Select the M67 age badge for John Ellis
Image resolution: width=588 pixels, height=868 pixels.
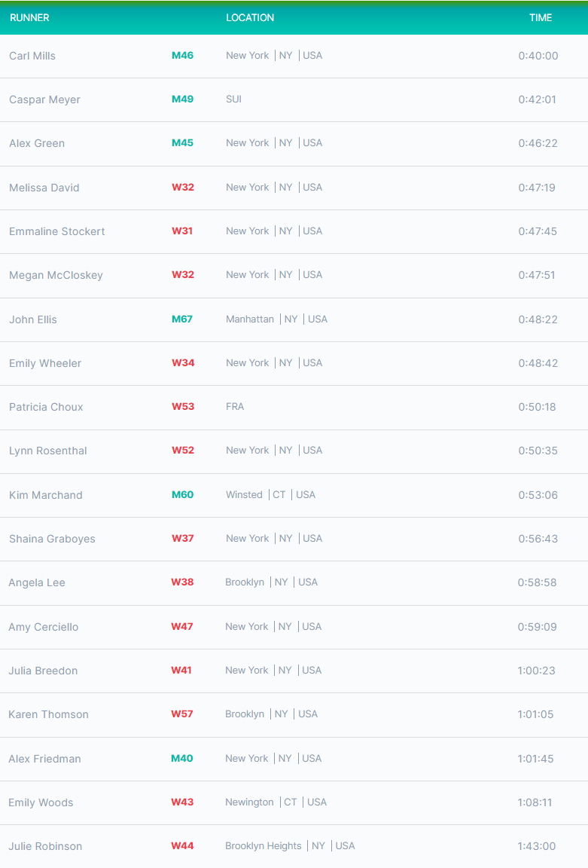(x=182, y=319)
